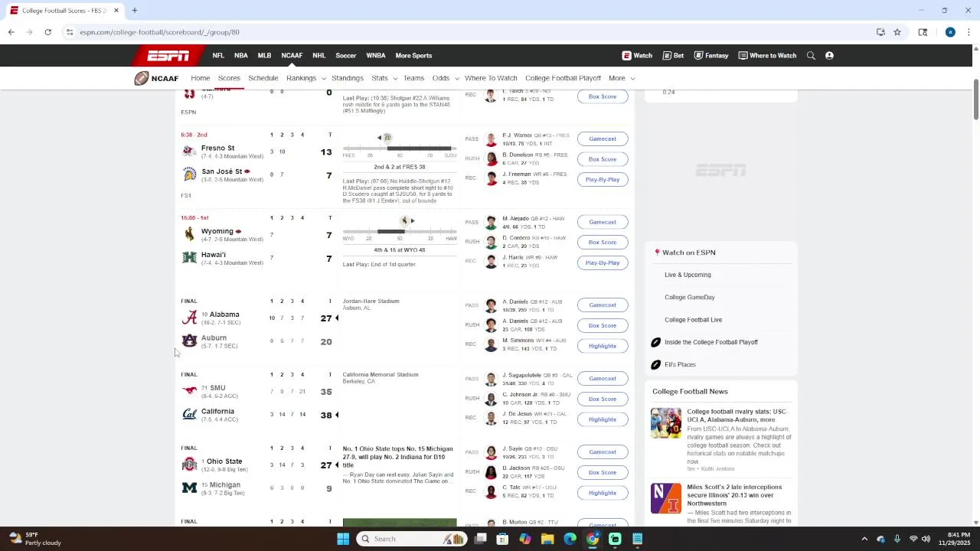Show hidden system tray icons
The image size is (980, 551).
coord(864,539)
